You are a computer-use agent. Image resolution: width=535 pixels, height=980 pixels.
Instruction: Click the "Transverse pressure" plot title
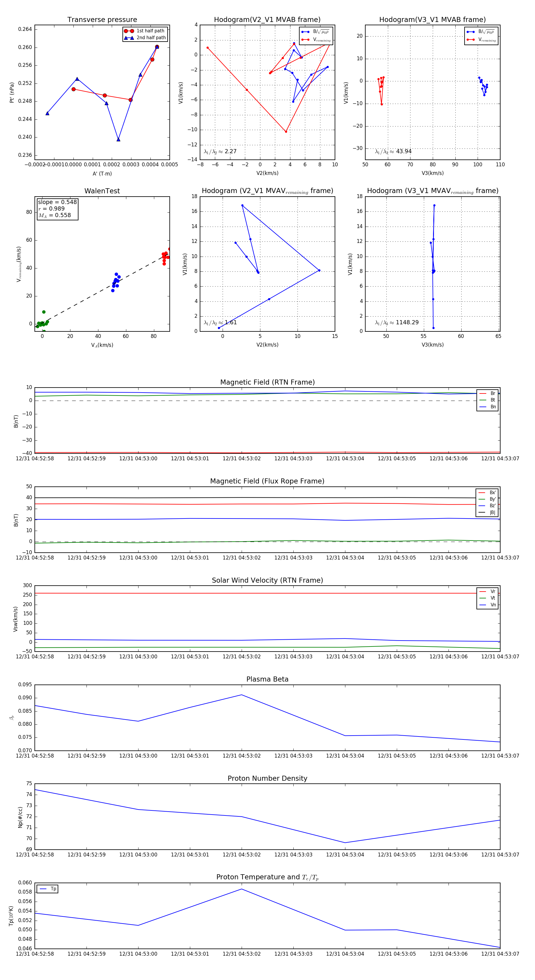pos(102,20)
